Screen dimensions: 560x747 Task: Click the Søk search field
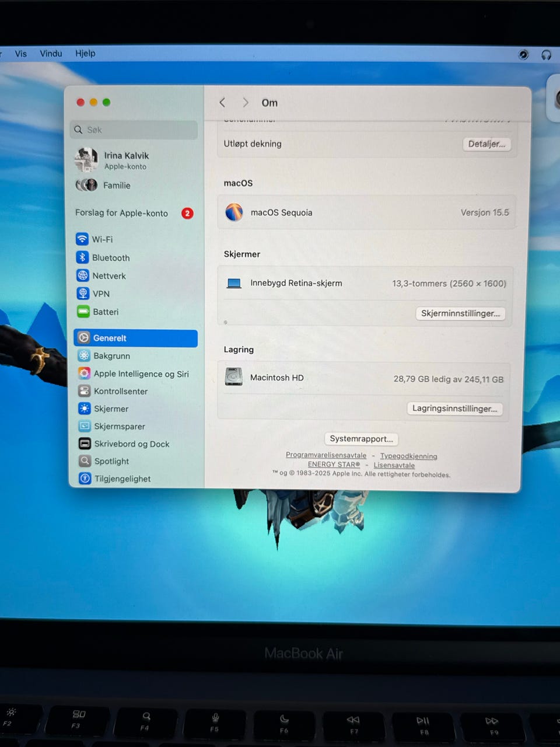[134, 130]
